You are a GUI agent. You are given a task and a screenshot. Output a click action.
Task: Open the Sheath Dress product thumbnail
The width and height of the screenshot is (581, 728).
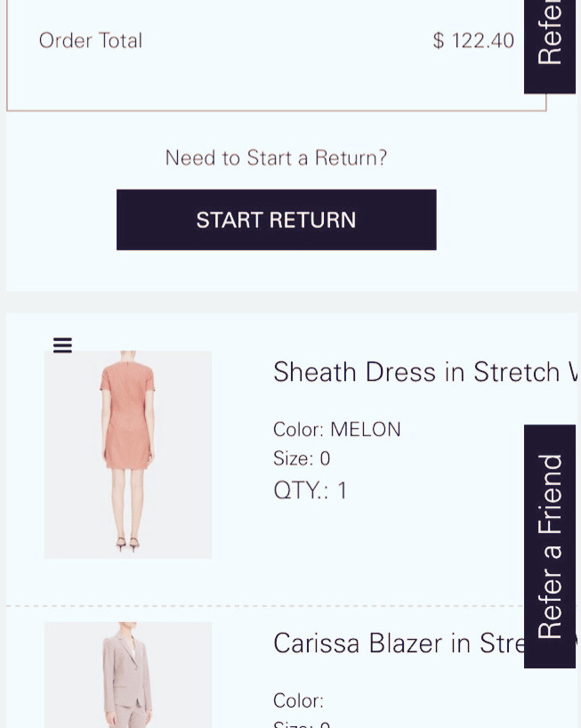tap(128, 454)
